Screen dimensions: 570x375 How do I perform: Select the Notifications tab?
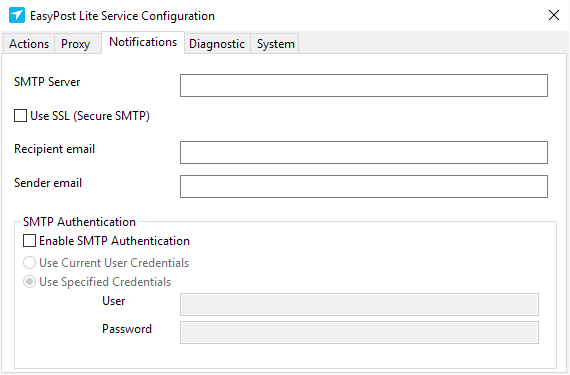[143, 42]
